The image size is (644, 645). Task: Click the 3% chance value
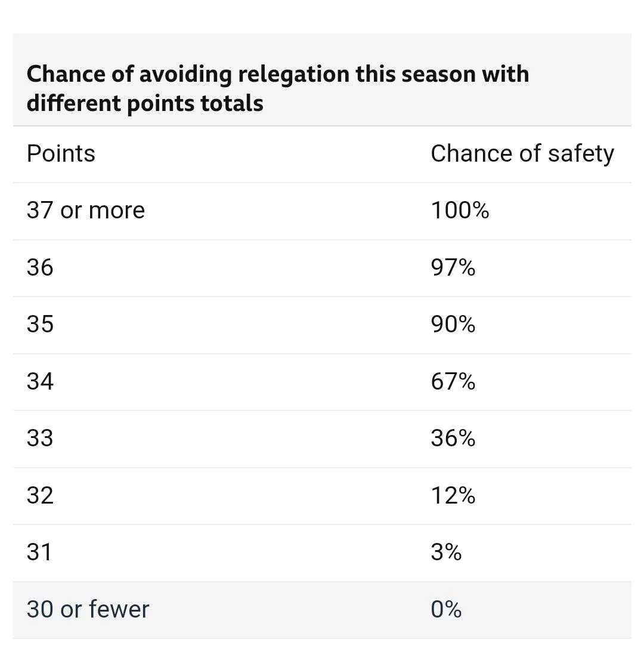(446, 553)
